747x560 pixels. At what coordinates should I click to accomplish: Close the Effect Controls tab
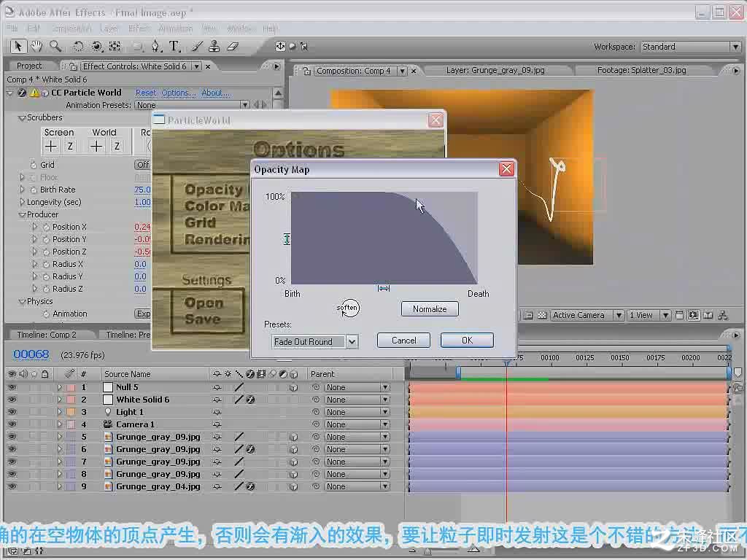208,66
